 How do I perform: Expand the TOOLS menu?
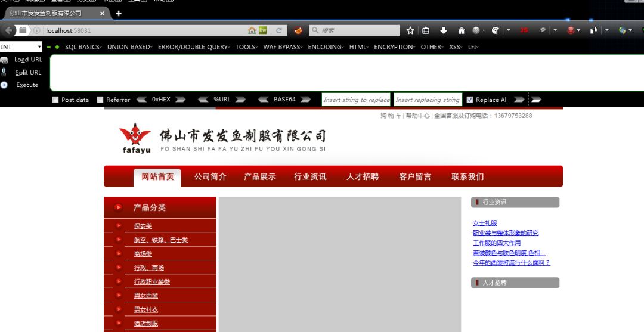246,47
